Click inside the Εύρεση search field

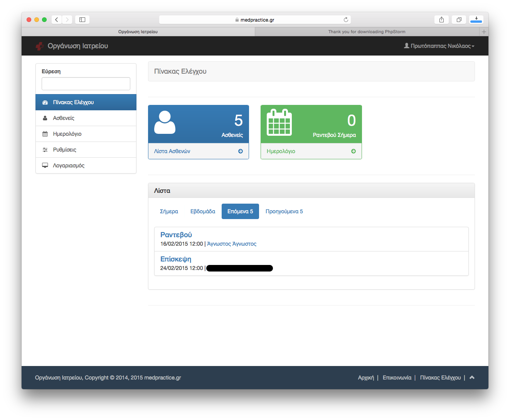click(86, 84)
